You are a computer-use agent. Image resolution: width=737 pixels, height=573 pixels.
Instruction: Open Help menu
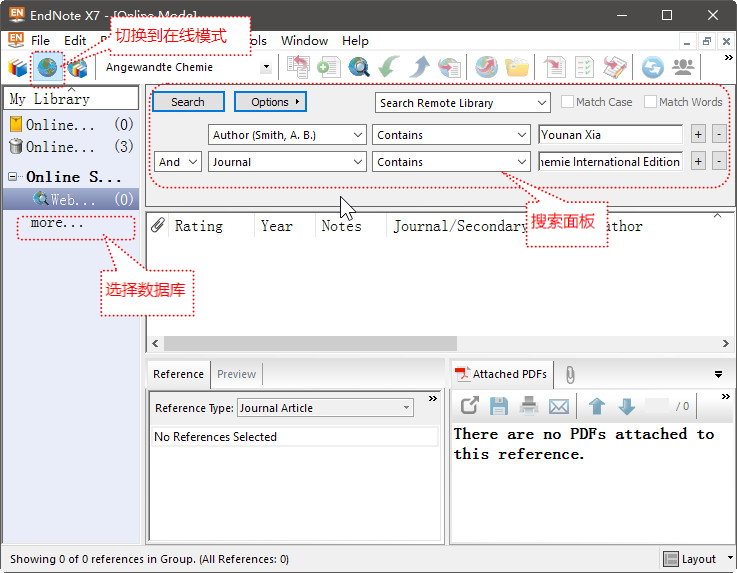(x=355, y=41)
